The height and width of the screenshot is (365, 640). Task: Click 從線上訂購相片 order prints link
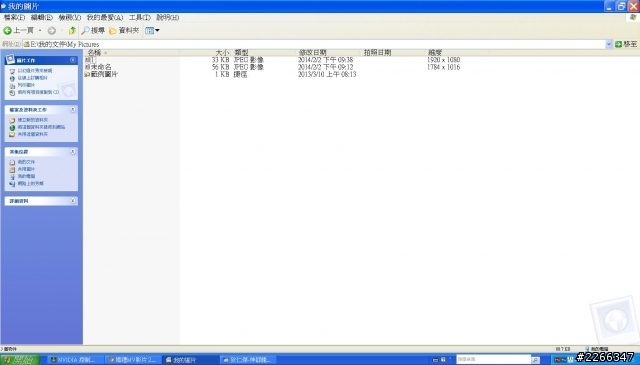pyautogui.click(x=32, y=78)
